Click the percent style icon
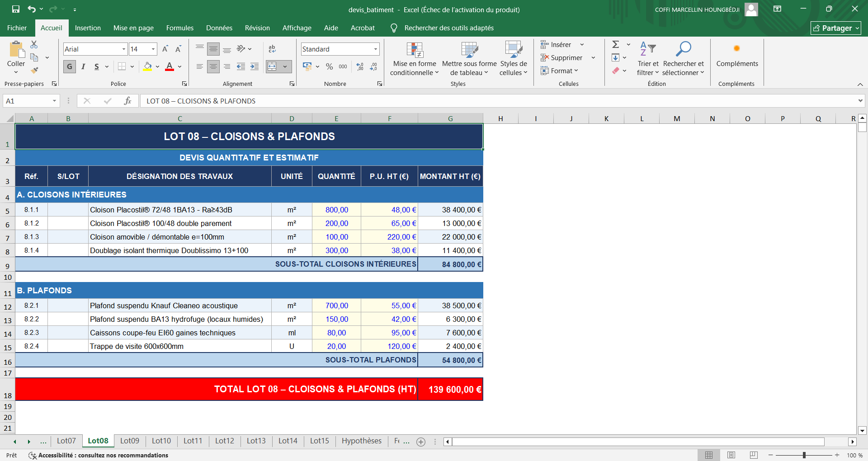This screenshot has width=868, height=461. pyautogui.click(x=330, y=67)
